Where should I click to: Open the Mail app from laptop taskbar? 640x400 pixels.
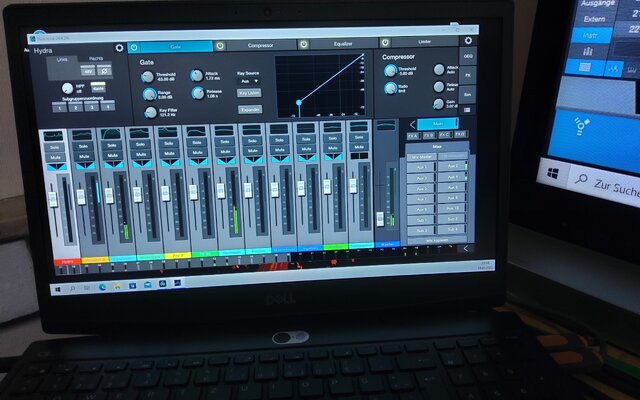(x=147, y=285)
